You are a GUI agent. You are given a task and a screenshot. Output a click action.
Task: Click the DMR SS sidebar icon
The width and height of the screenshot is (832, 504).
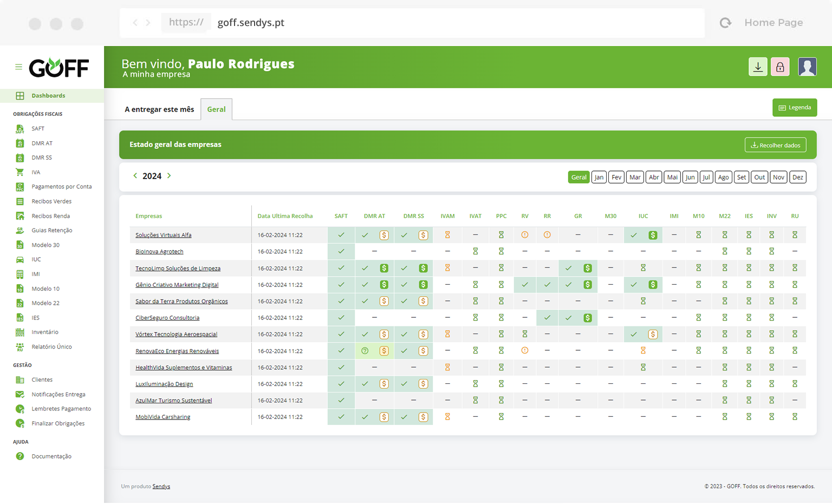(x=20, y=158)
